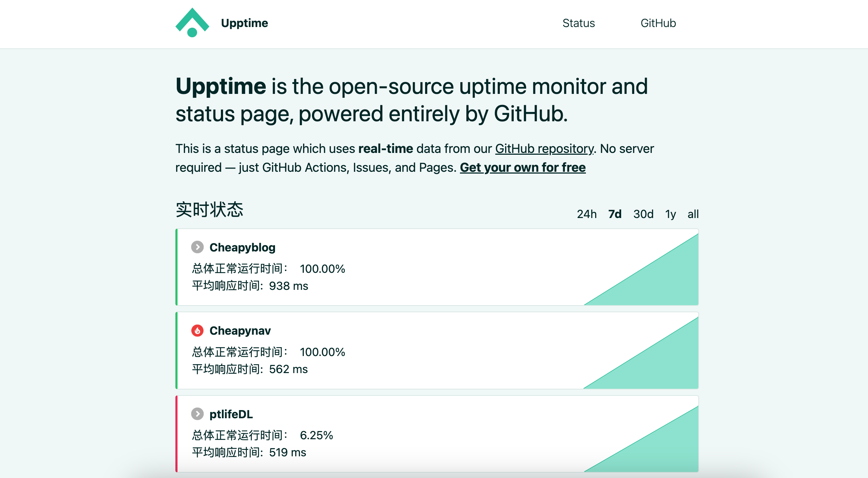Click the 562 ms response time value

[288, 369]
